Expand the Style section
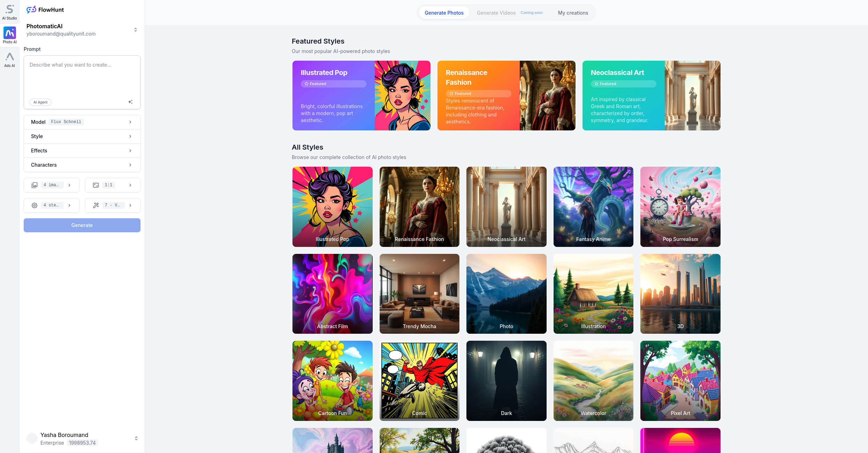This screenshot has height=453, width=868. [x=82, y=136]
